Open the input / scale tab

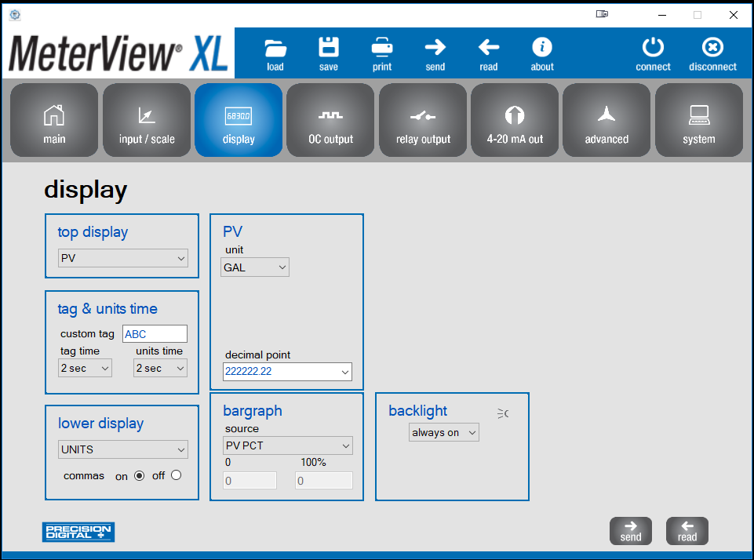147,120
